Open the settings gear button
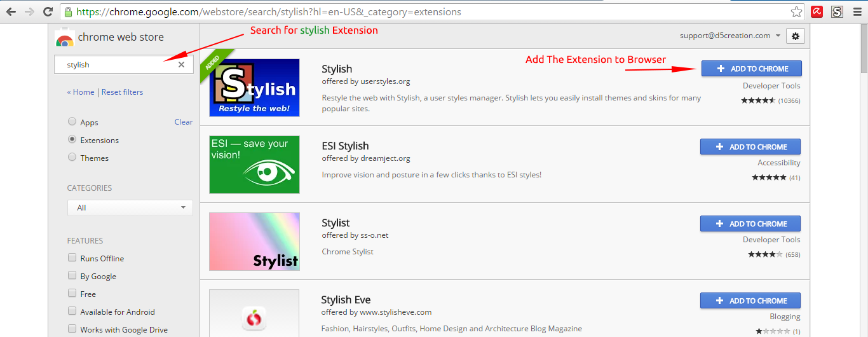Image resolution: width=868 pixels, height=337 pixels. click(x=796, y=36)
